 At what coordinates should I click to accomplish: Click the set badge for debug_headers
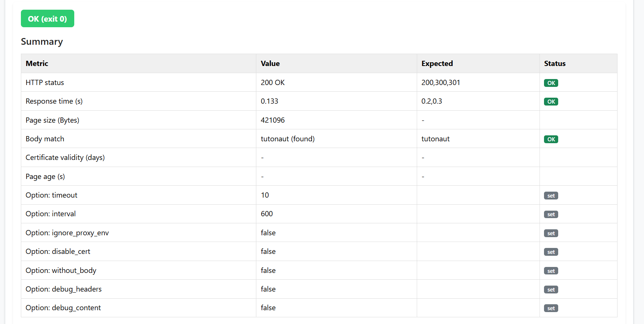(551, 290)
